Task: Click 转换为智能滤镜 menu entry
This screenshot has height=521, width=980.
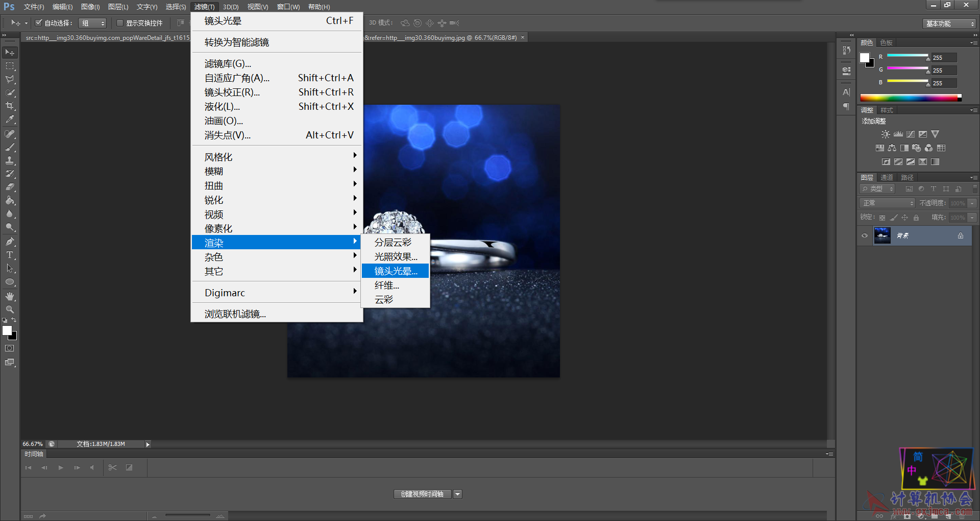Action: click(277, 42)
